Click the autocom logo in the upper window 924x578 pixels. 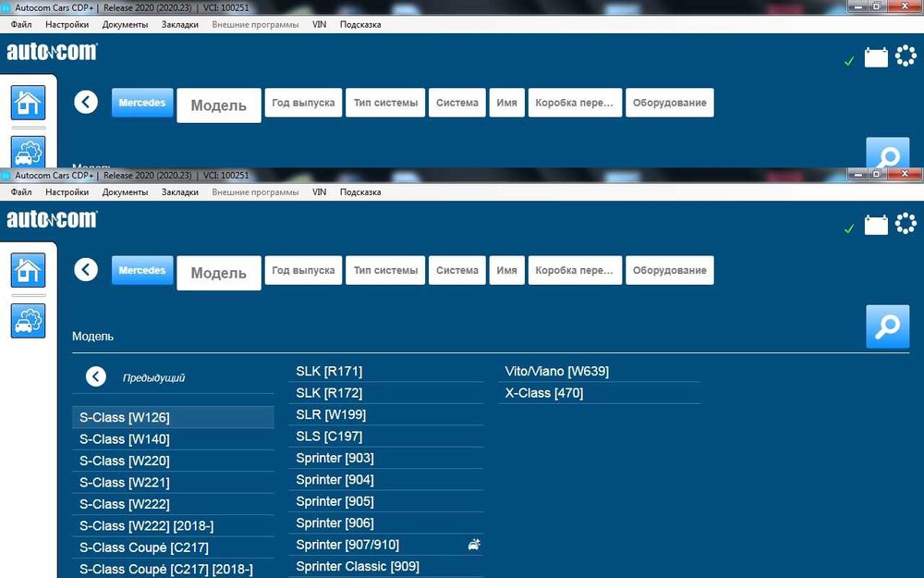(x=52, y=52)
